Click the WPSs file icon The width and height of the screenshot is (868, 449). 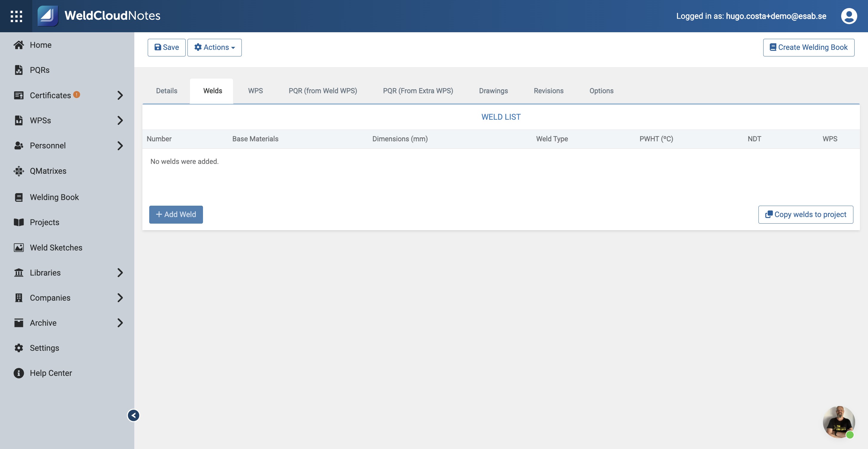pyautogui.click(x=19, y=120)
